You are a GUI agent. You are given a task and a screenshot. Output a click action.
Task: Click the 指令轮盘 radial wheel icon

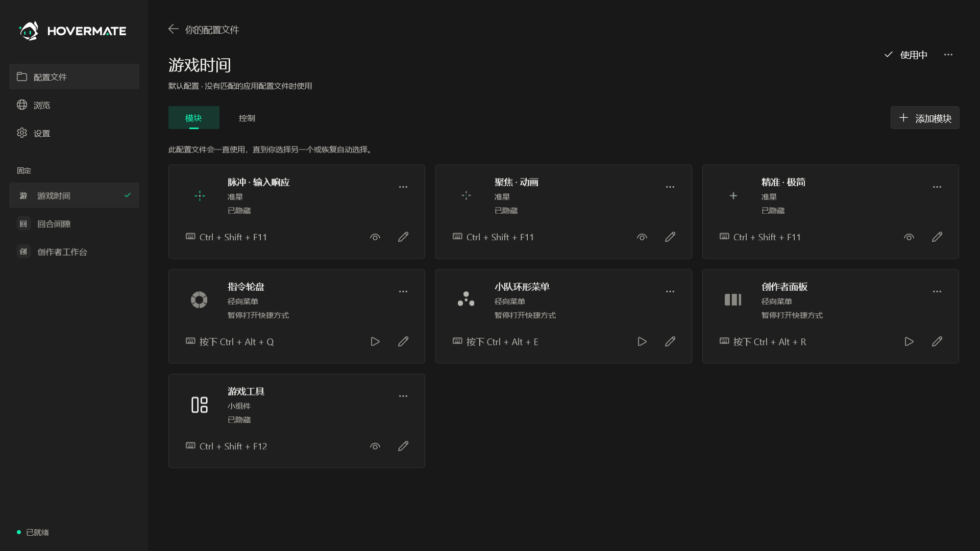point(199,300)
